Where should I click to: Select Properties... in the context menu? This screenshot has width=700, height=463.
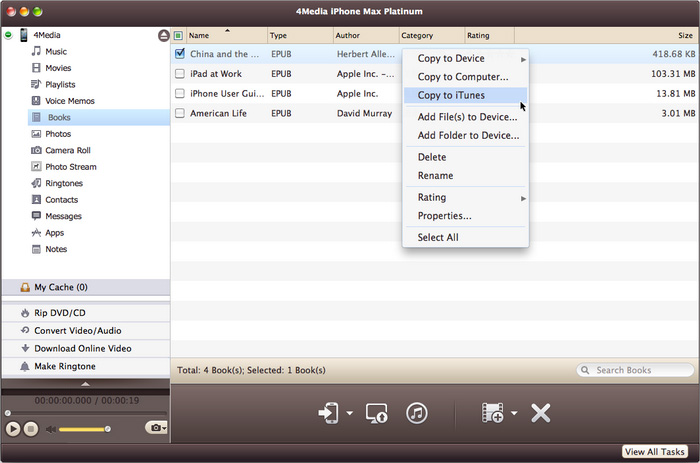[444, 216]
